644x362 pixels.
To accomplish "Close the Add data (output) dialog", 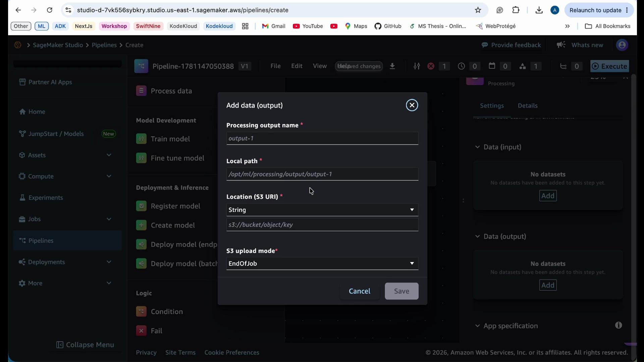I will 412,105.
